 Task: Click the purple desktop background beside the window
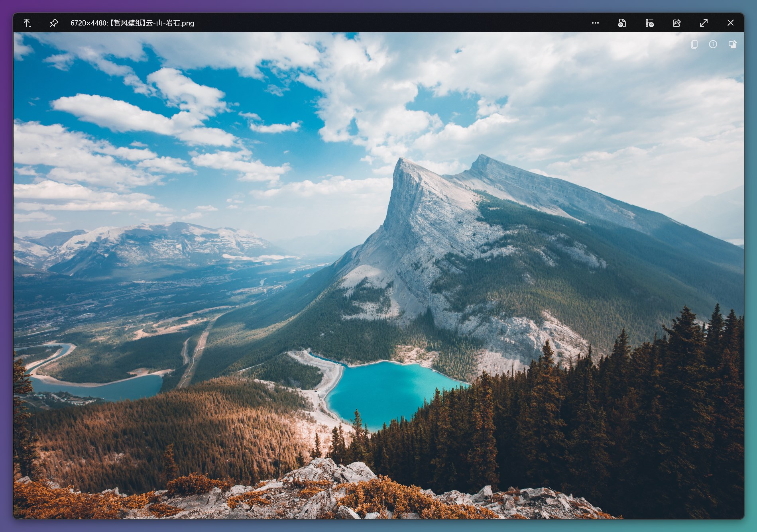pos(5,266)
